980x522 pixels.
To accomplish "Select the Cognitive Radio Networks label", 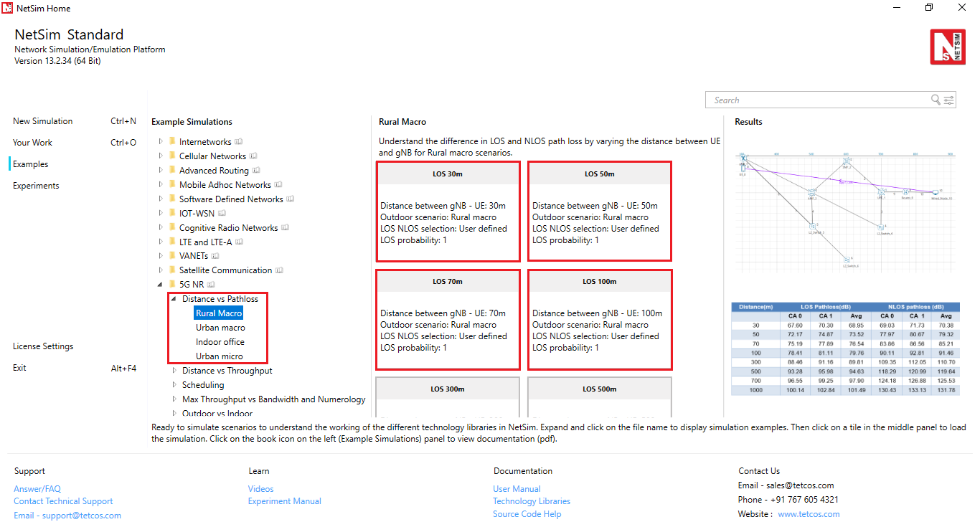I will 229,228.
